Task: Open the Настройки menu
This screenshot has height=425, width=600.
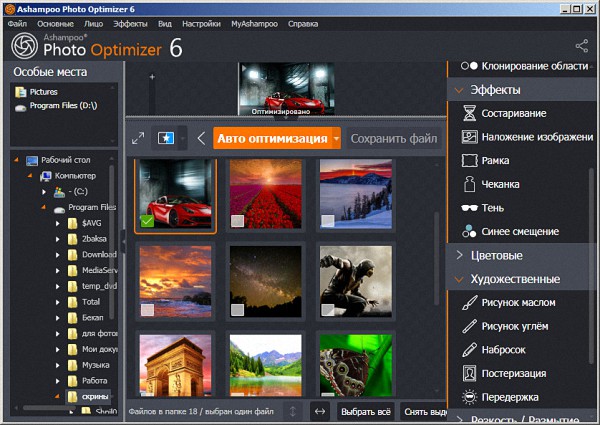Action: [202, 22]
